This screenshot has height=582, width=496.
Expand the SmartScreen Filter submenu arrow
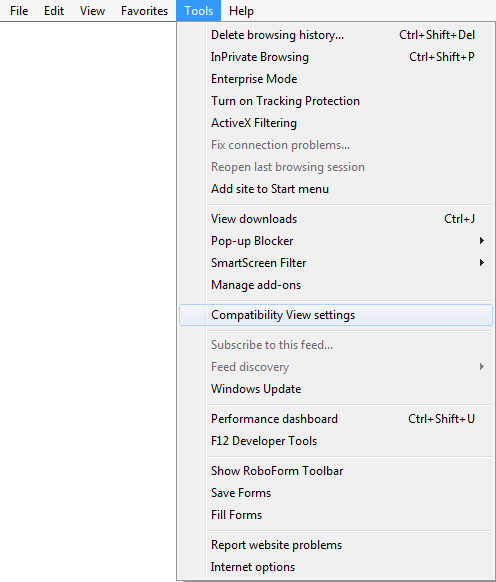tap(482, 263)
